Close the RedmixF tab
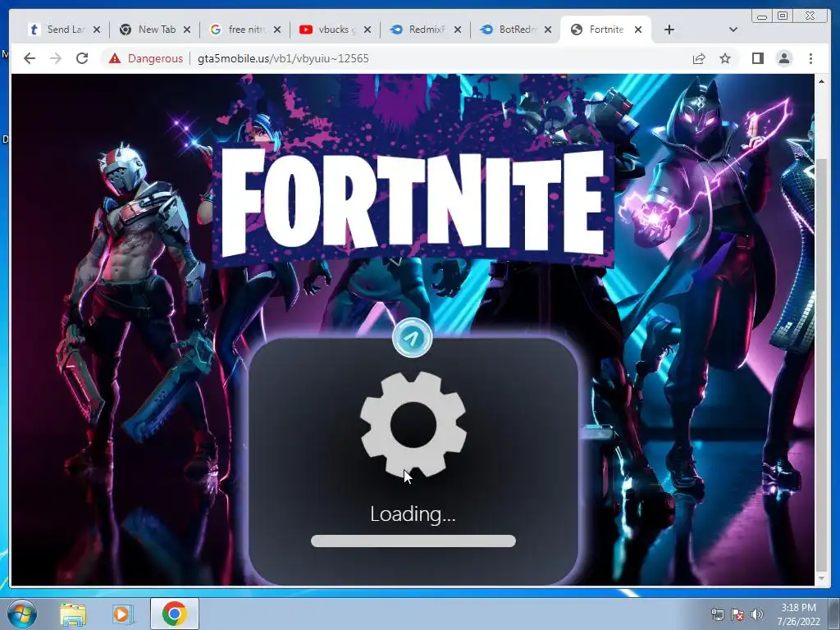The image size is (840, 630). pos(458,30)
